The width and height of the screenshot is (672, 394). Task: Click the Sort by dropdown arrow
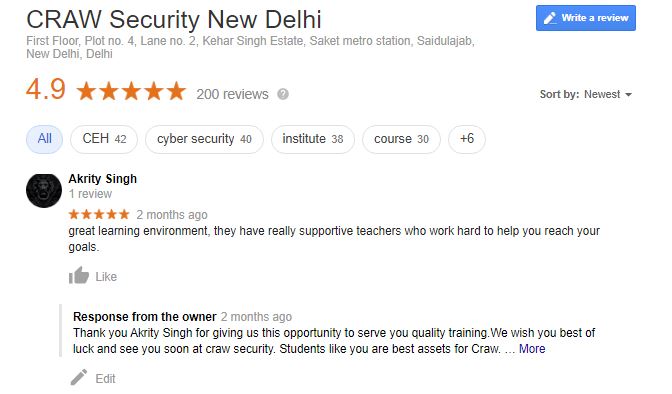tap(628, 95)
